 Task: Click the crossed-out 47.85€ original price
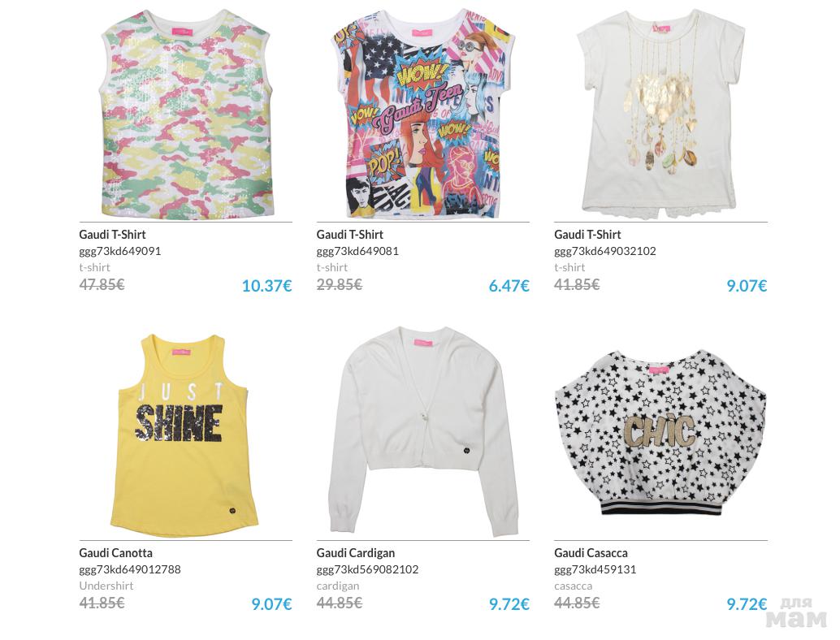coord(102,284)
